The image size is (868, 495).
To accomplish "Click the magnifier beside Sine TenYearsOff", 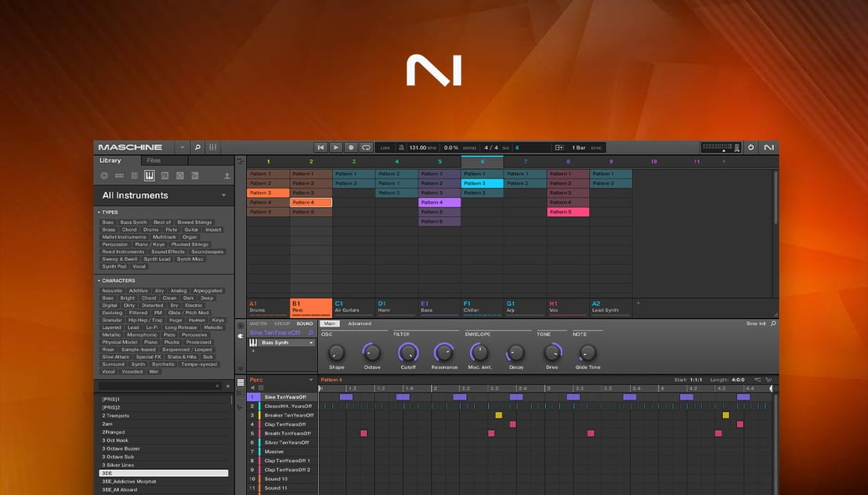I will [310, 333].
